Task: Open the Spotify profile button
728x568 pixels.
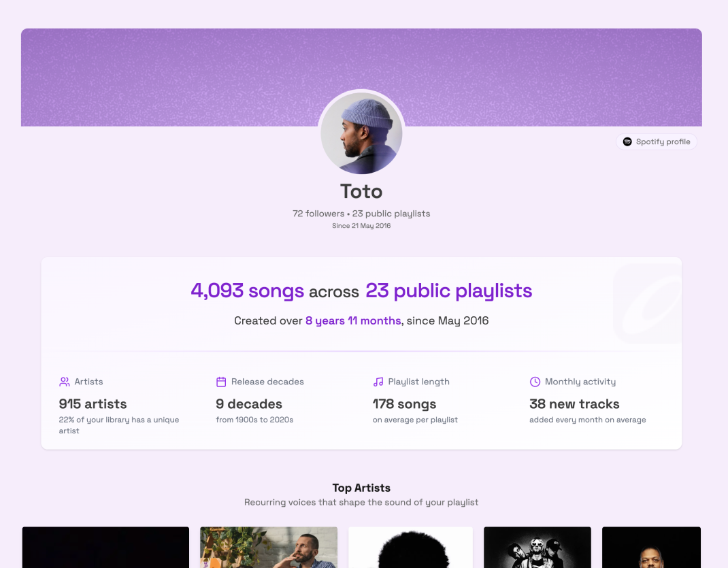Action: tap(657, 141)
